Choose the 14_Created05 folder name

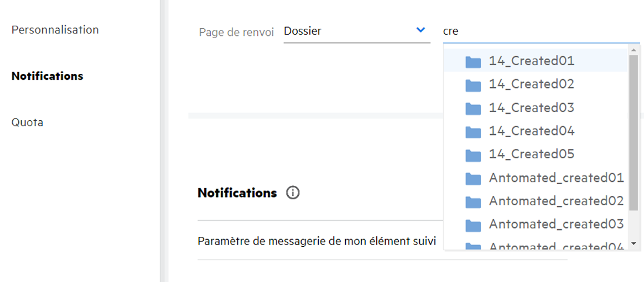click(531, 155)
